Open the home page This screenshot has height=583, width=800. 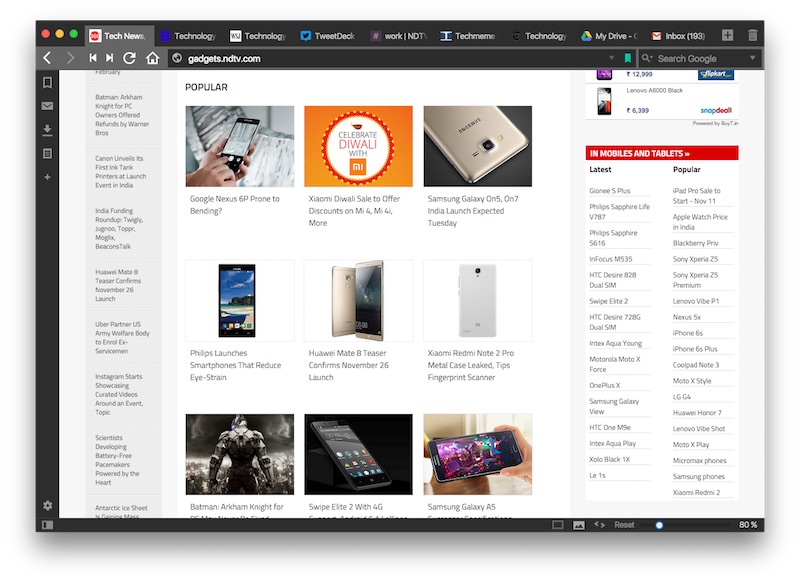pos(152,58)
